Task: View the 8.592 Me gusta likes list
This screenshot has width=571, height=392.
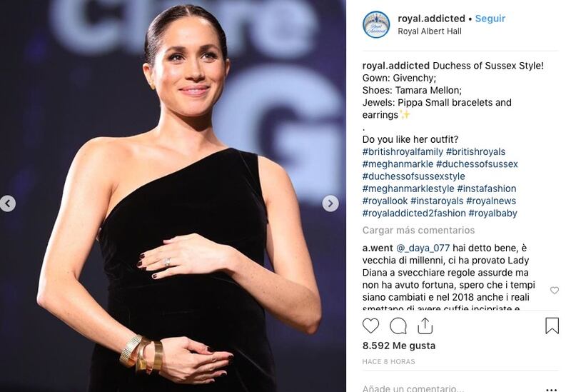Action: tap(399, 346)
